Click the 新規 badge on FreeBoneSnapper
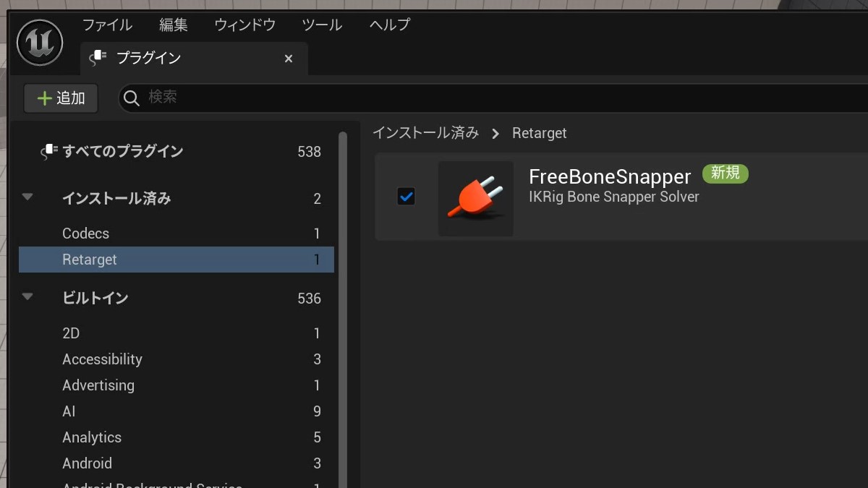The width and height of the screenshot is (868, 488). point(726,174)
